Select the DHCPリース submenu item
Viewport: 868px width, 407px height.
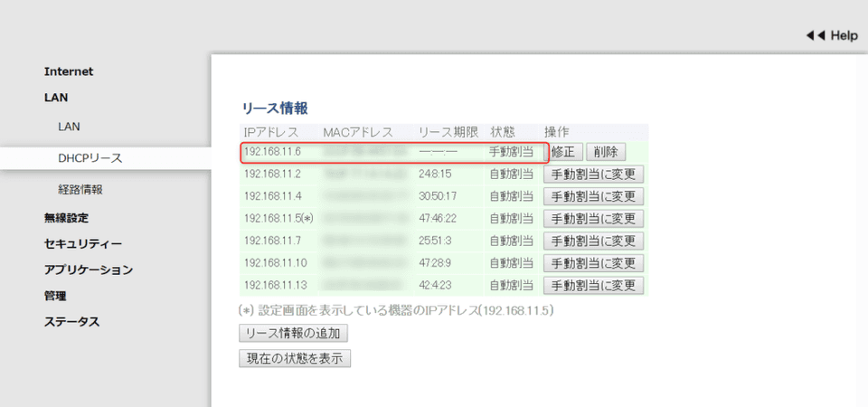pos(90,158)
